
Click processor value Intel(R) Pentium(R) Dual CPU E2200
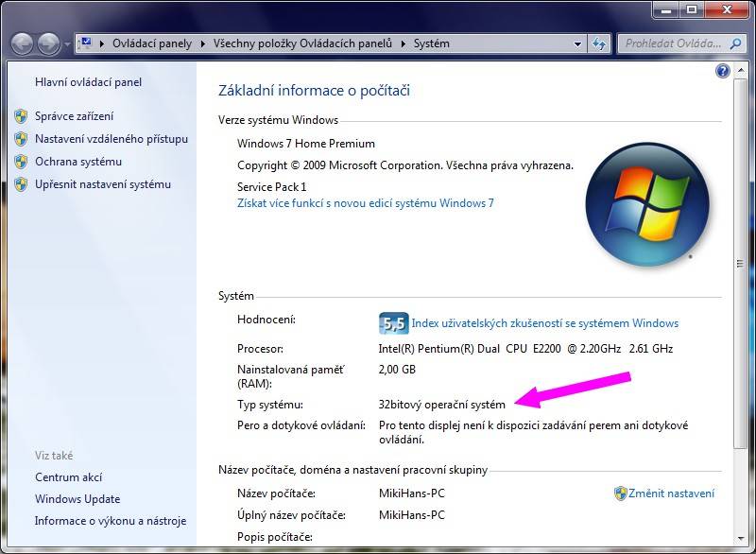tap(525, 349)
